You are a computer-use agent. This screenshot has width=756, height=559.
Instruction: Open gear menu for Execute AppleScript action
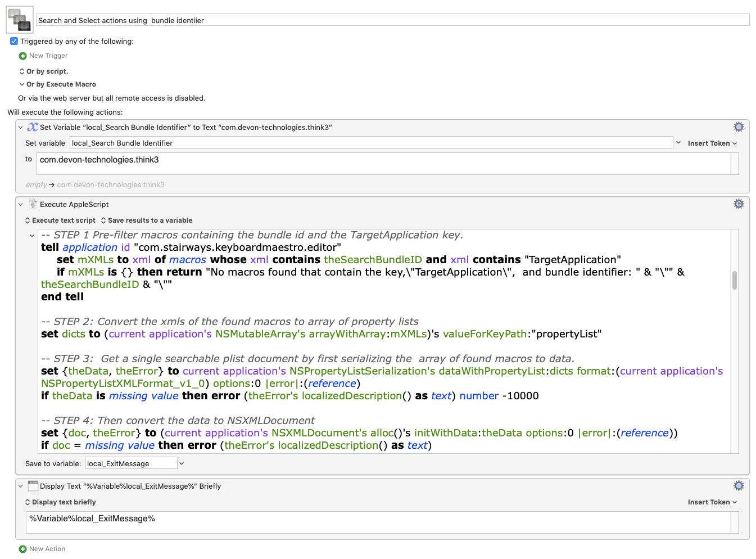[x=739, y=204]
